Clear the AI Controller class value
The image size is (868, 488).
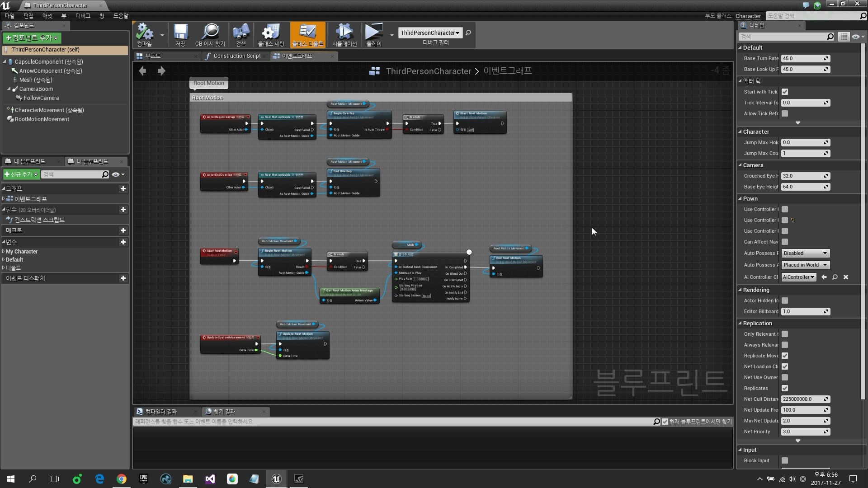point(846,277)
